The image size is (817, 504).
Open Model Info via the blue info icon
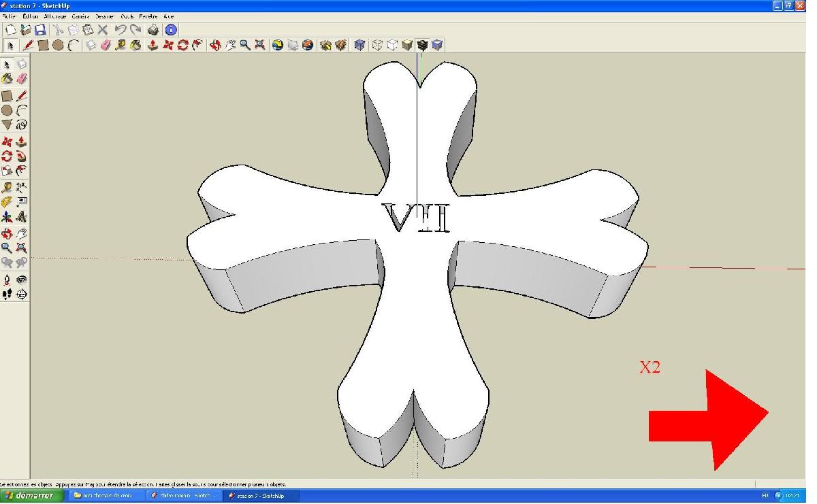(171, 30)
